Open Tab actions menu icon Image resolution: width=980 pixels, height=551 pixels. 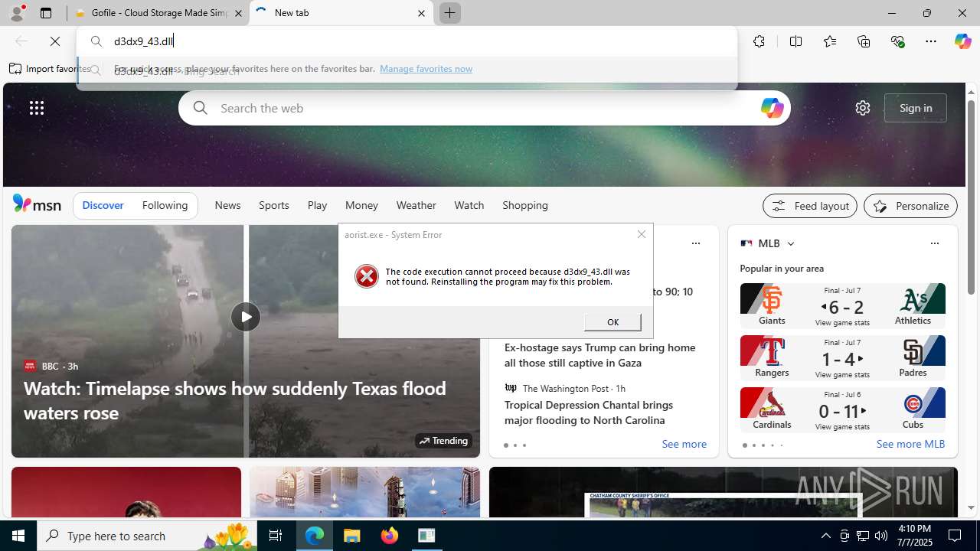pyautogui.click(x=46, y=13)
